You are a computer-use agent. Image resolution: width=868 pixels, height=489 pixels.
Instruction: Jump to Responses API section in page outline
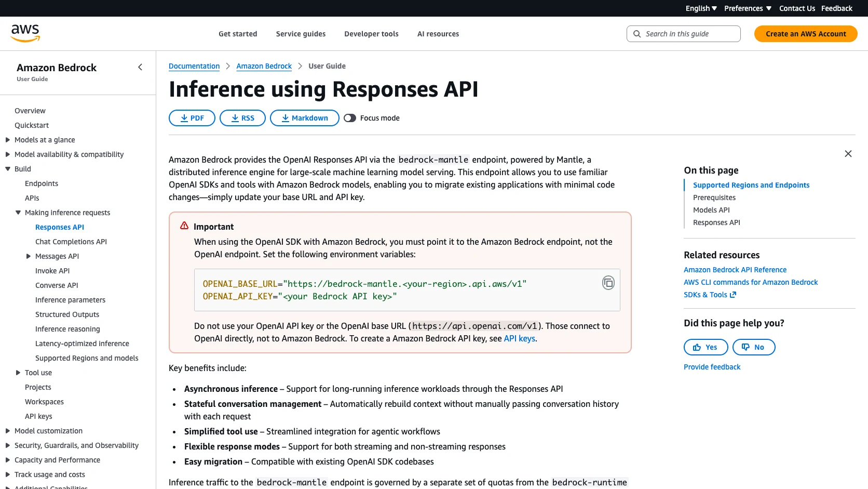coord(716,222)
